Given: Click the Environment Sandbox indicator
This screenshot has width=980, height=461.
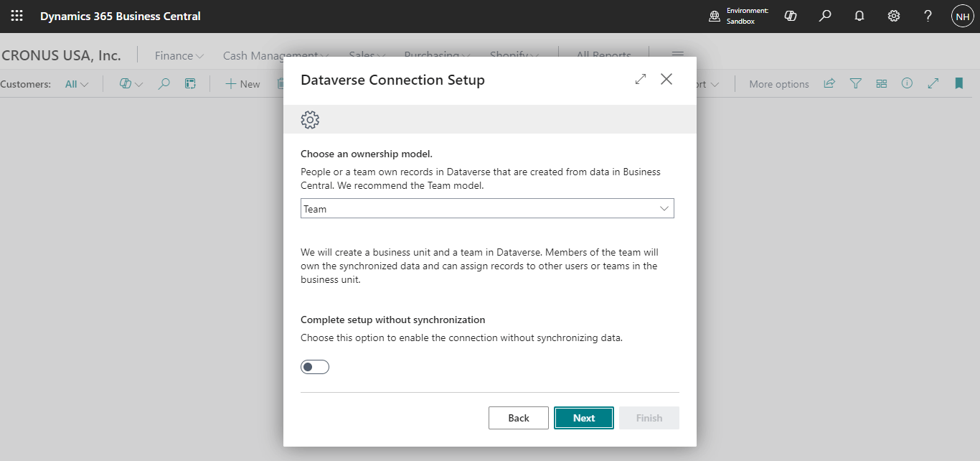Looking at the screenshot, I should coord(738,16).
